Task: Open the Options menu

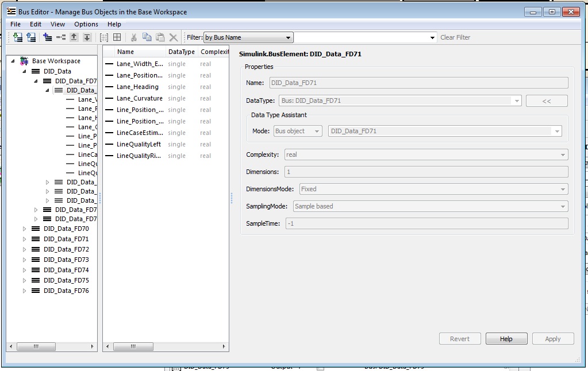Action: tap(86, 24)
